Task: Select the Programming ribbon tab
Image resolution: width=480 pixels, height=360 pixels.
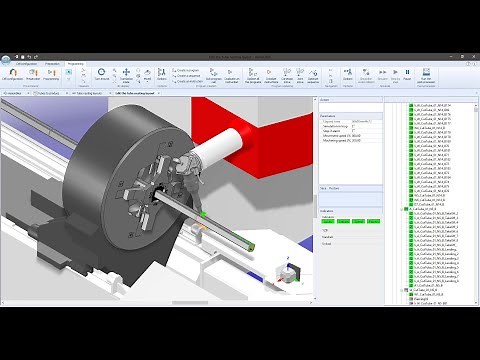Action: pyautogui.click(x=75, y=64)
